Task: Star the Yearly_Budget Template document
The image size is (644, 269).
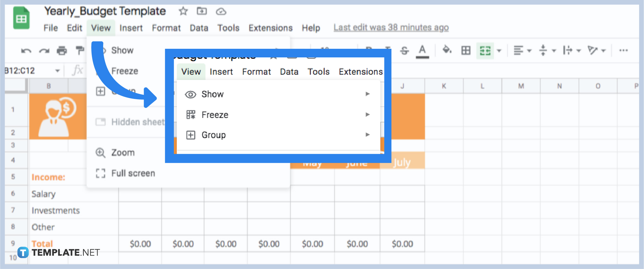Action: tap(183, 11)
